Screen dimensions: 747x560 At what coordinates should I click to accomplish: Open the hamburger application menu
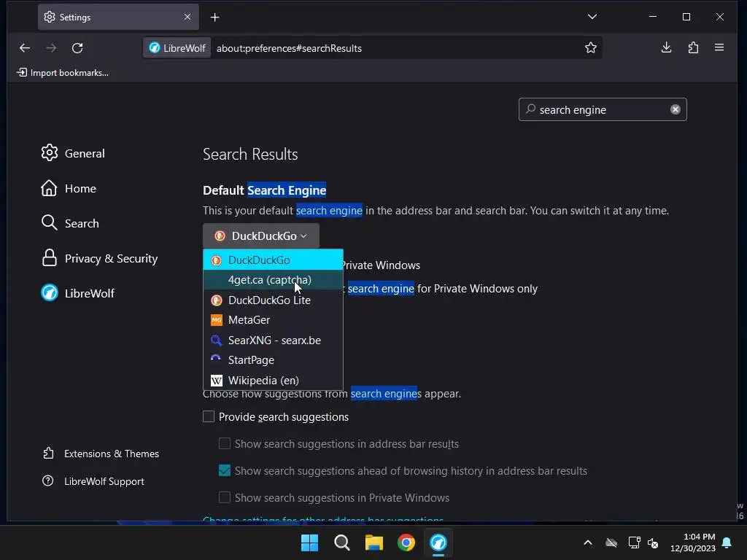coord(719,47)
